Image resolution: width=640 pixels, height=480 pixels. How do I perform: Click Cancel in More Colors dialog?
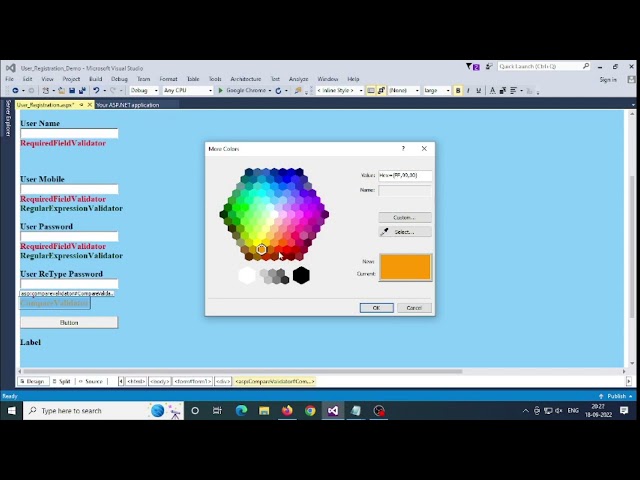(414, 308)
